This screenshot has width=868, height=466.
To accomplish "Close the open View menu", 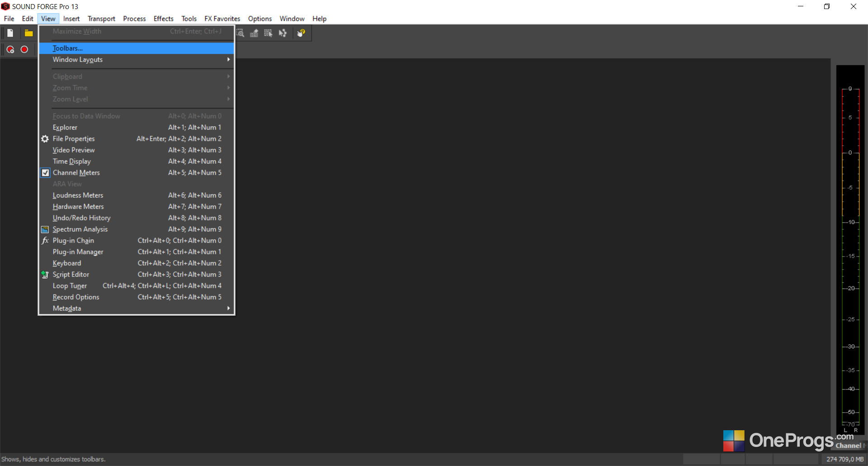I will [48, 19].
